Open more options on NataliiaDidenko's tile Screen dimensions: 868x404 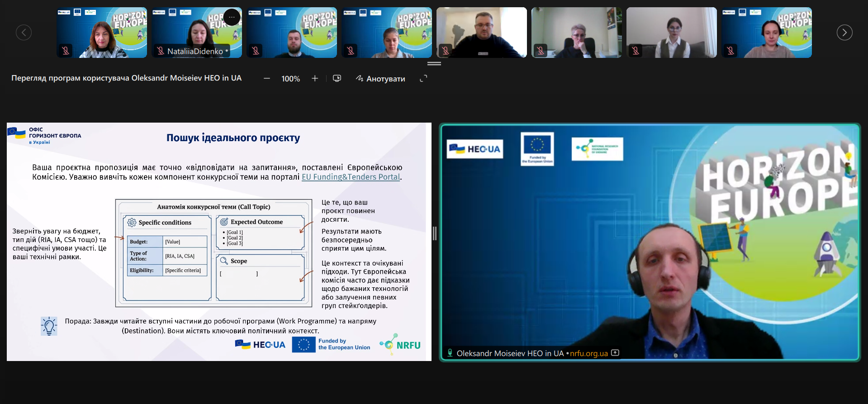232,17
